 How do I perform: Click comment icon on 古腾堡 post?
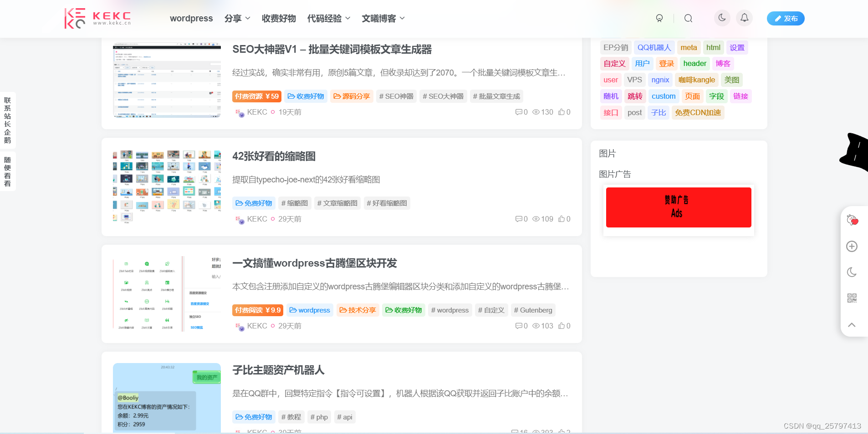[519, 326]
